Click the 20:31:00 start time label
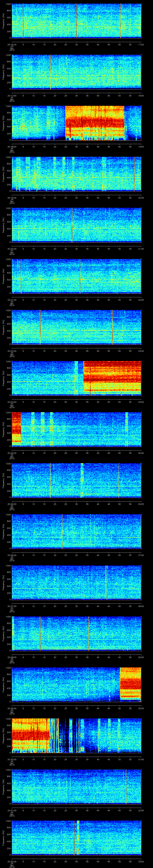 (x=12, y=810)
